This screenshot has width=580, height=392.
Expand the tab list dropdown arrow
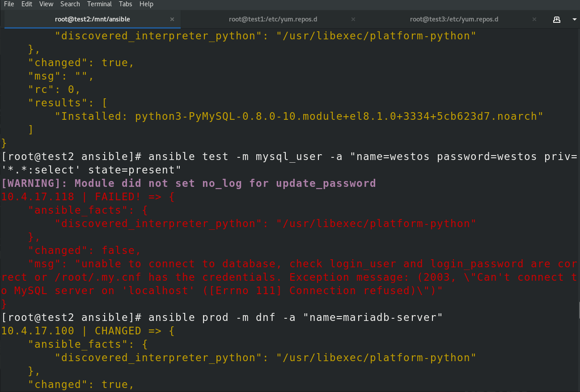[x=574, y=20]
